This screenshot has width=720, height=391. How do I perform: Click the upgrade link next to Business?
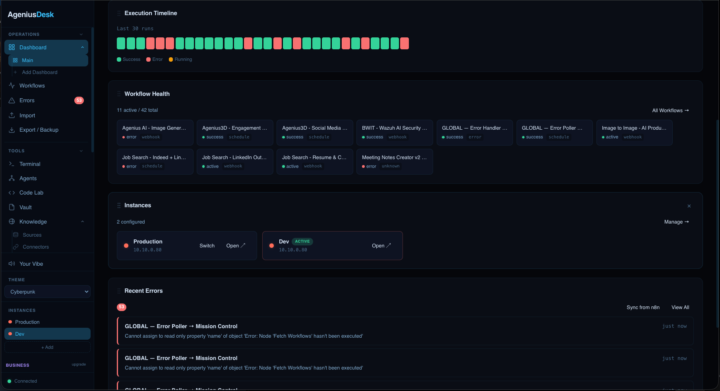click(79, 365)
